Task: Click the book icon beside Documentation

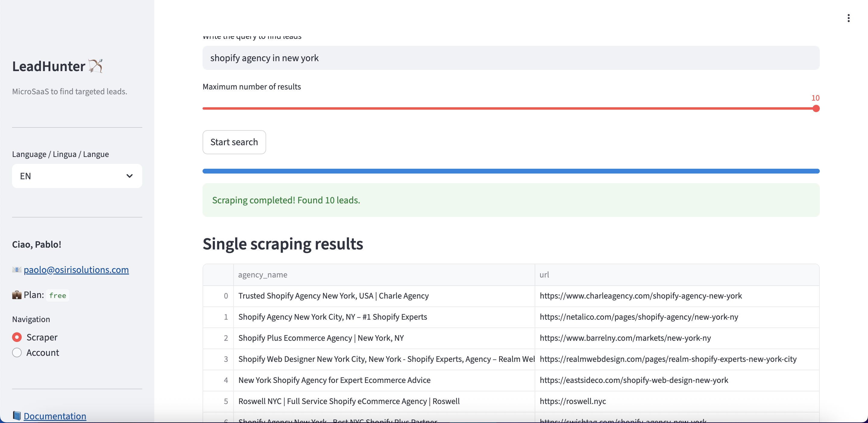Action: tap(17, 416)
